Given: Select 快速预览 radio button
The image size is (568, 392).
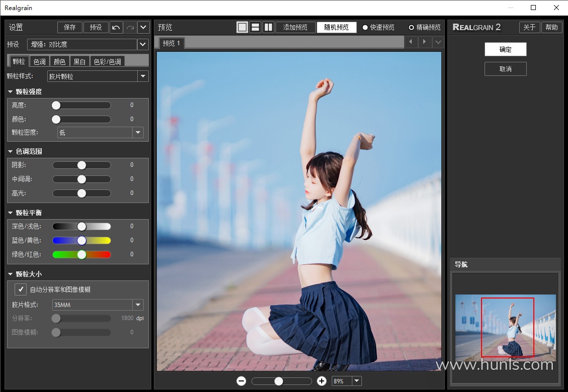Looking at the screenshot, I should (x=365, y=28).
